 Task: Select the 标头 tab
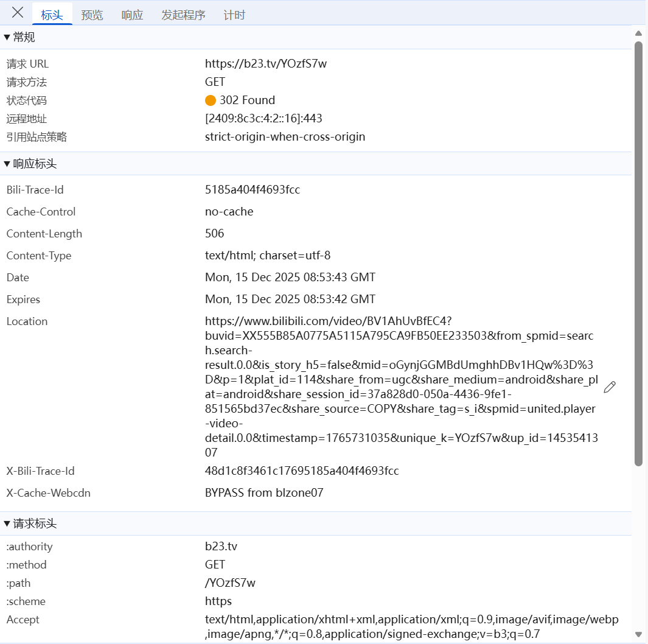tap(52, 15)
